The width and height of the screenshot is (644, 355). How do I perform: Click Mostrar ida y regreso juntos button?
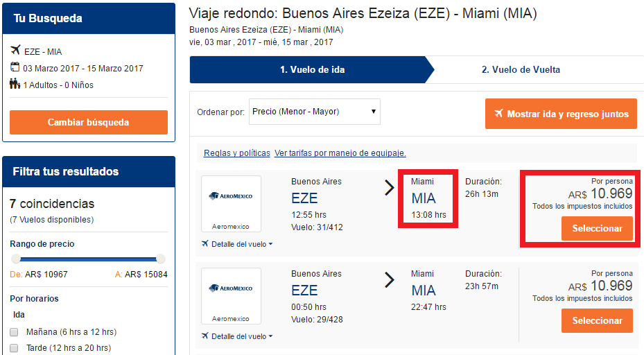coord(561,114)
